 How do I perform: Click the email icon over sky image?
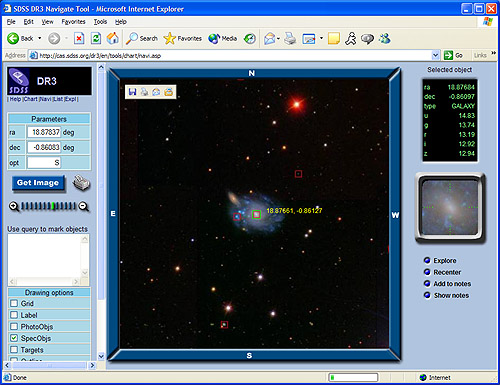(156, 92)
